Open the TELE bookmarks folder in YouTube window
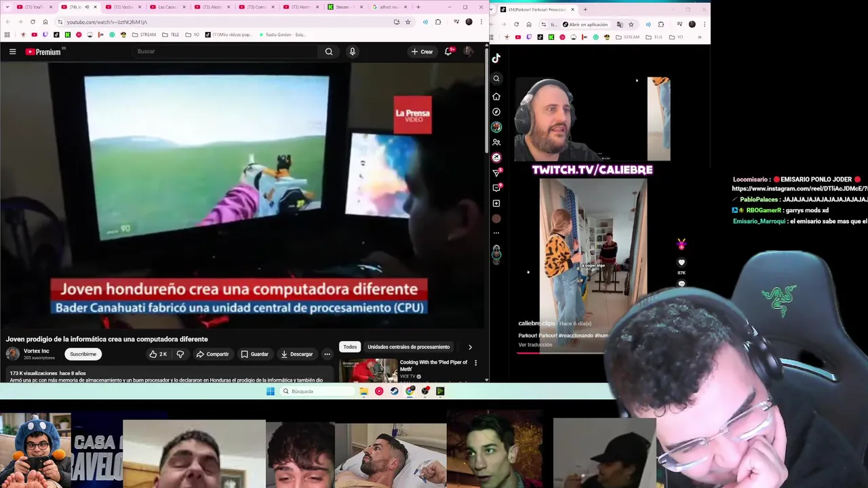Screen dimensions: 868x488 point(171,35)
